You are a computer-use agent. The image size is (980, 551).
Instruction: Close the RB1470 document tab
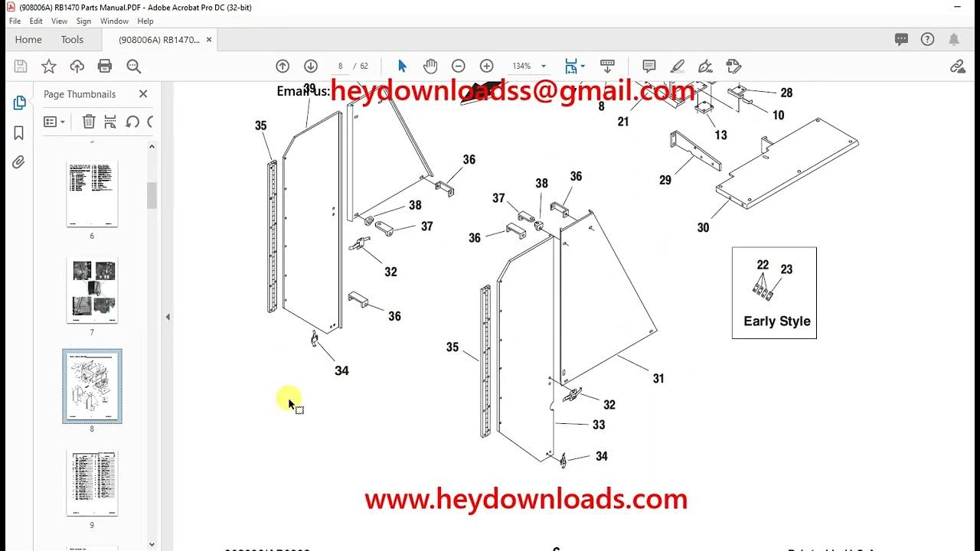click(210, 40)
